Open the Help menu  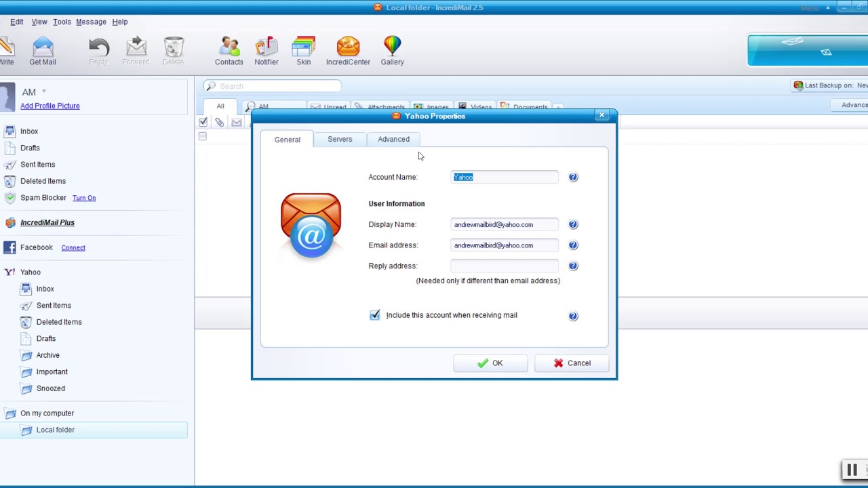click(120, 22)
